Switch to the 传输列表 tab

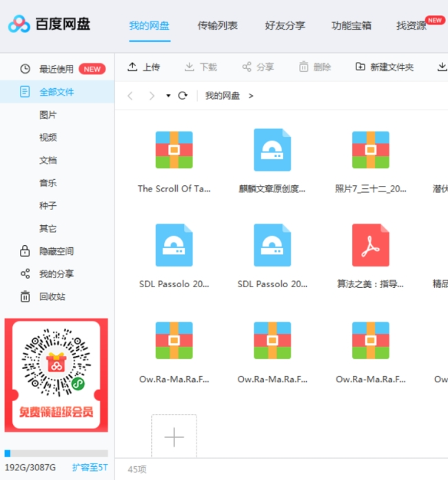(217, 25)
